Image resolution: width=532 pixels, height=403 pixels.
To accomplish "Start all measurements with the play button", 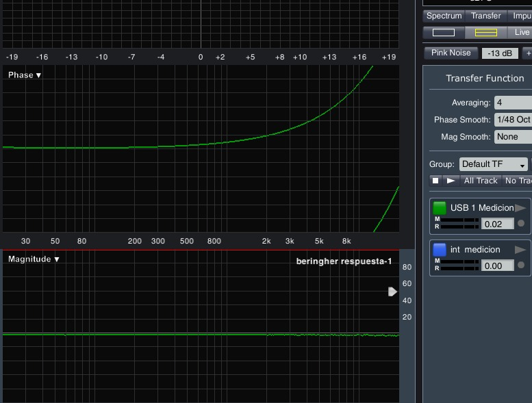I will (x=451, y=181).
